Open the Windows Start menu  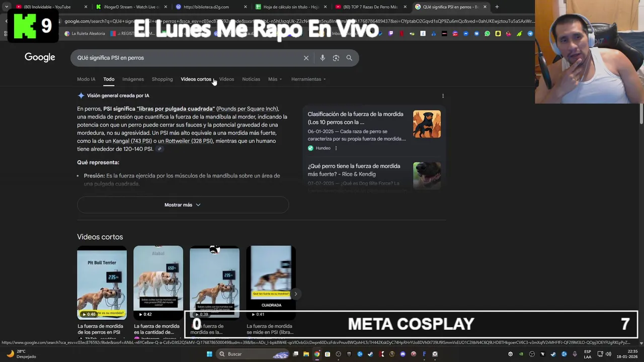(x=209, y=354)
